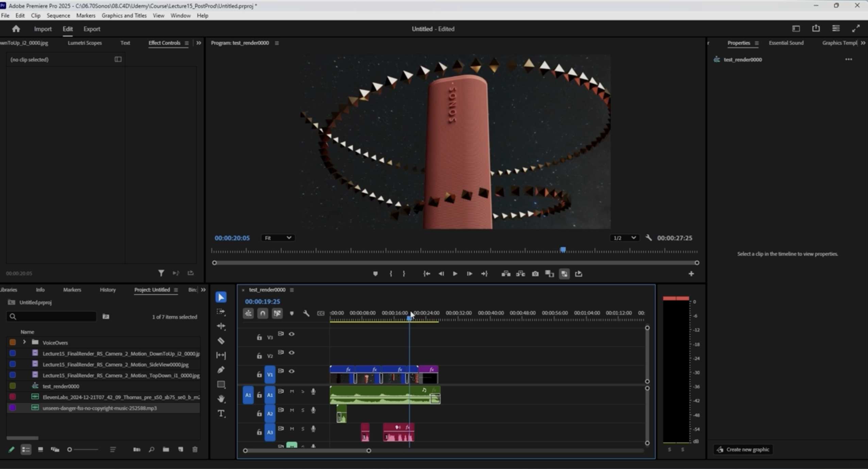The height and width of the screenshot is (469, 868).
Task: Open the Export workspace
Action: pos(92,29)
